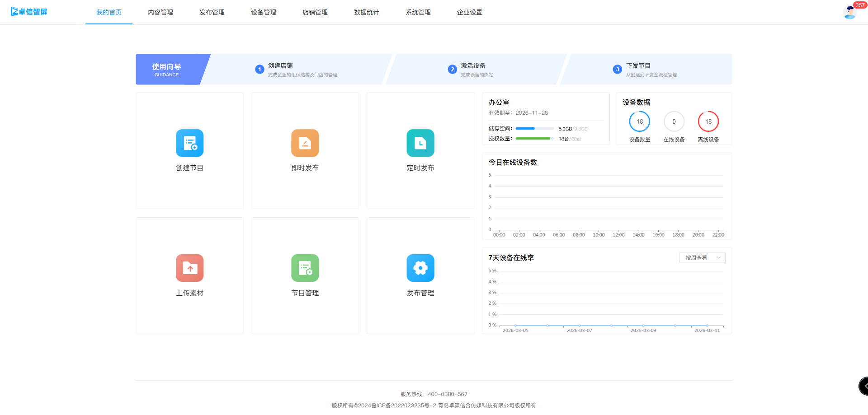The width and height of the screenshot is (868, 415).
Task: Click the 储存空间 blue progress bar
Action: (535, 129)
